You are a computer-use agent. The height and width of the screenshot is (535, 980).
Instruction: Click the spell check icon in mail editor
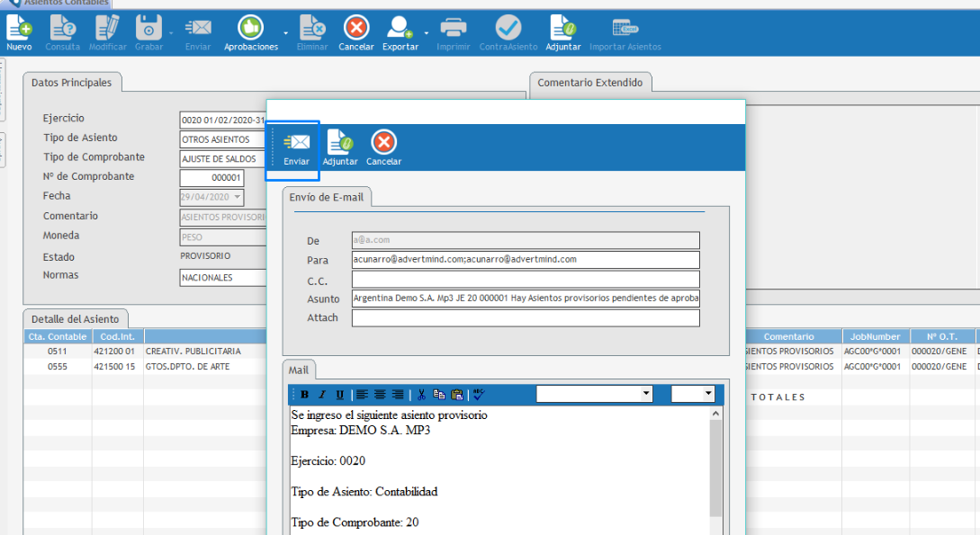tap(479, 394)
